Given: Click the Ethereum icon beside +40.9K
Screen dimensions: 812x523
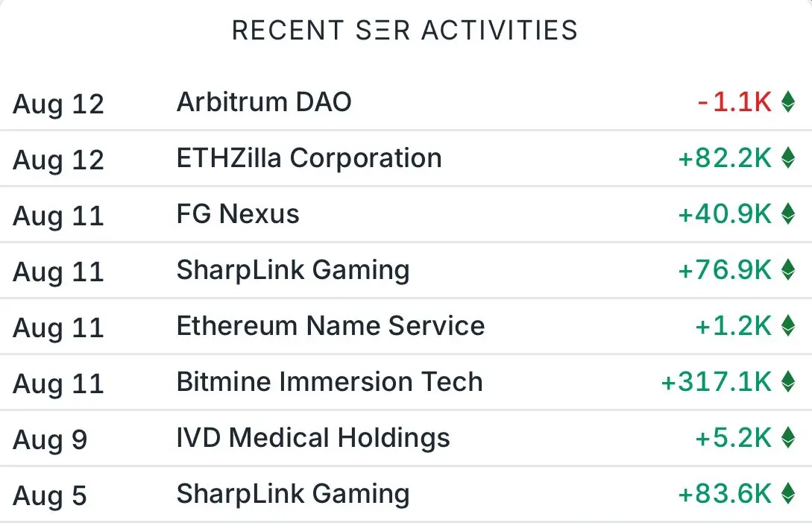Looking at the screenshot, I should [787, 213].
